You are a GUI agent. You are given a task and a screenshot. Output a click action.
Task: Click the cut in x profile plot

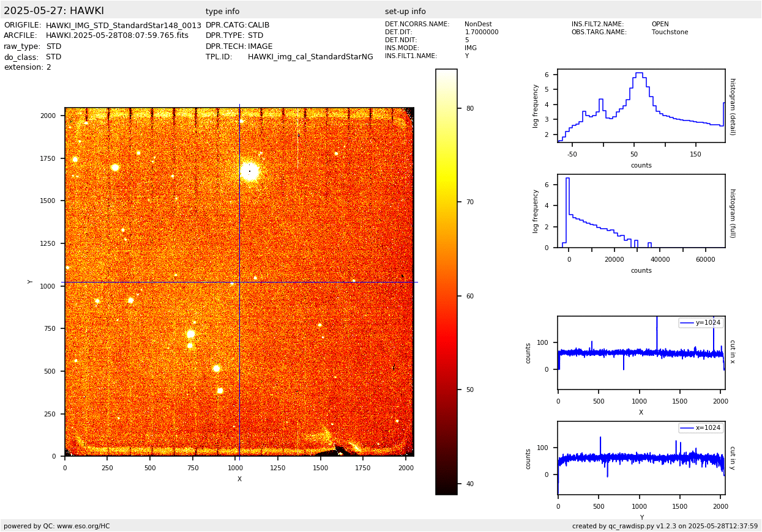point(641,353)
